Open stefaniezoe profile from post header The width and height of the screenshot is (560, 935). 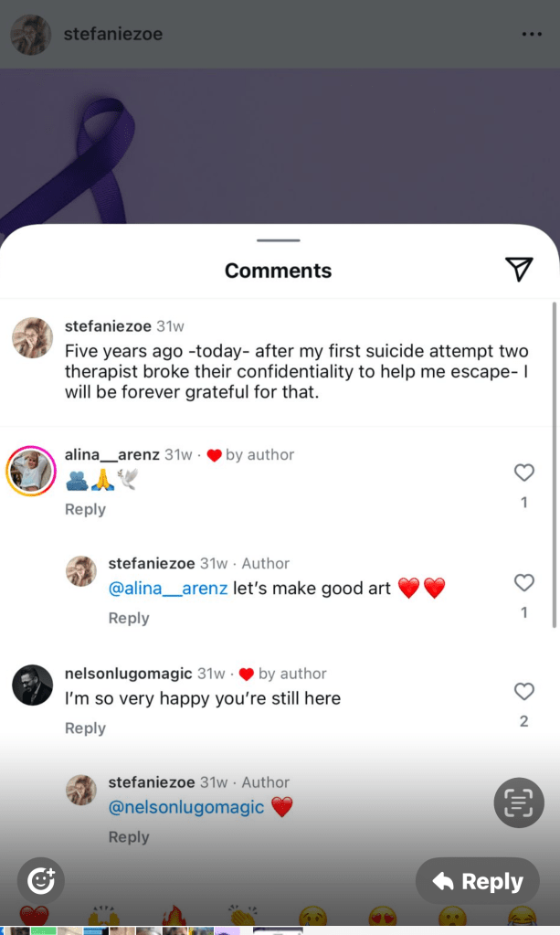point(113,34)
